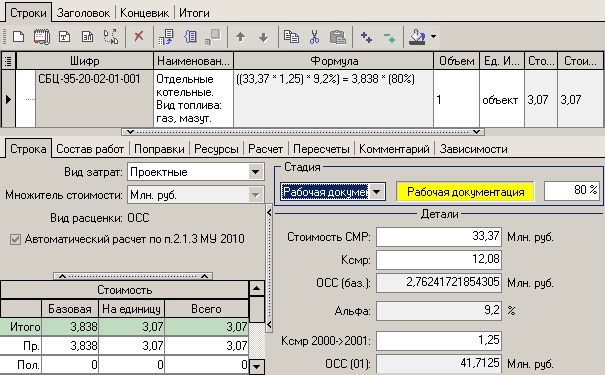Screen dimensions: 605x375
Task: Click the 80 % stage percentage field
Action: [572, 191]
